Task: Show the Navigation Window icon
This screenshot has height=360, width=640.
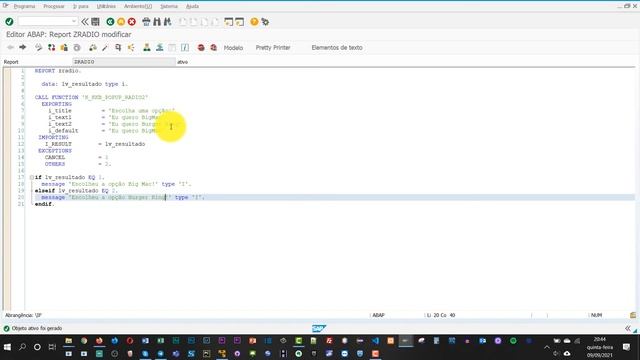Action: click(160, 47)
